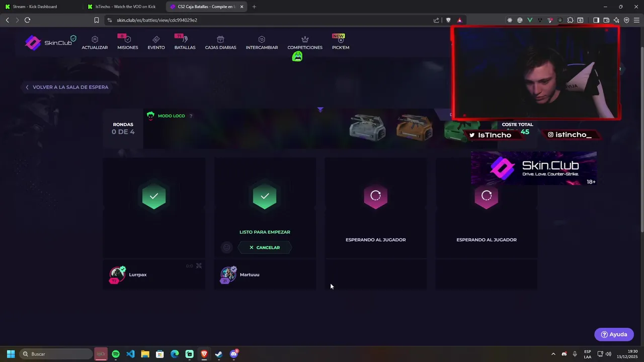This screenshot has width=644, height=362.
Task: Click the green emoji under Competiciones
Action: tap(297, 56)
